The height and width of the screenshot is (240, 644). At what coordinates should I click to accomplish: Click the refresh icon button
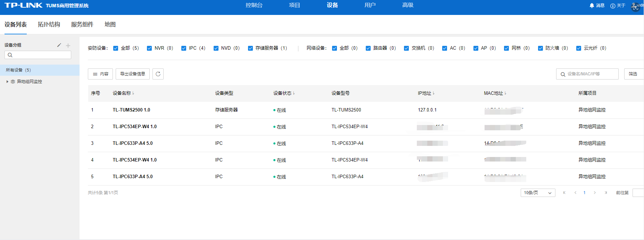coord(158,74)
